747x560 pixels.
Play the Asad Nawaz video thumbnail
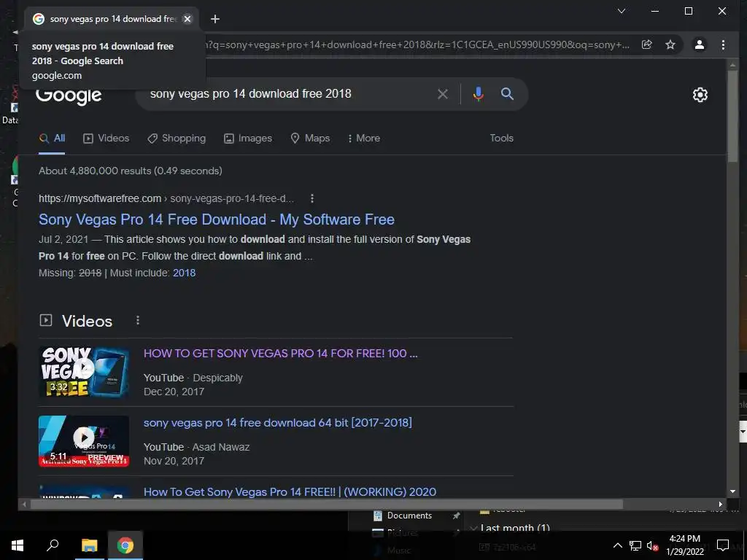[84, 441]
